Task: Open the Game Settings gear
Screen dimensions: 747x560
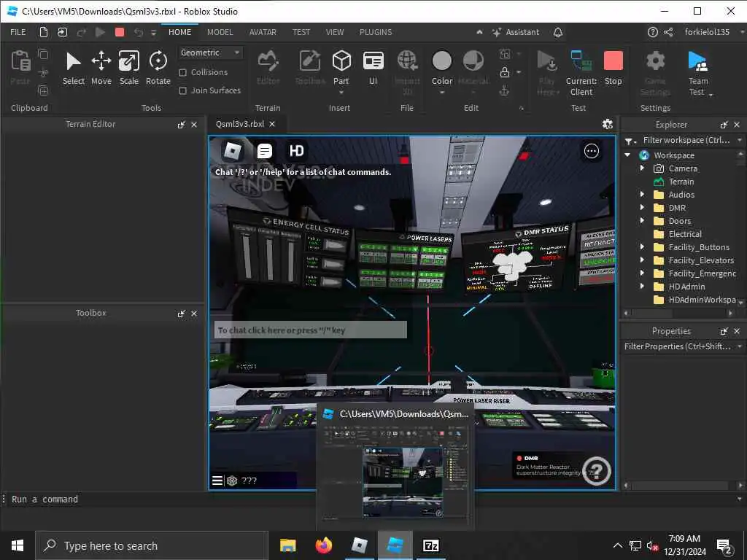Action: pos(655,73)
